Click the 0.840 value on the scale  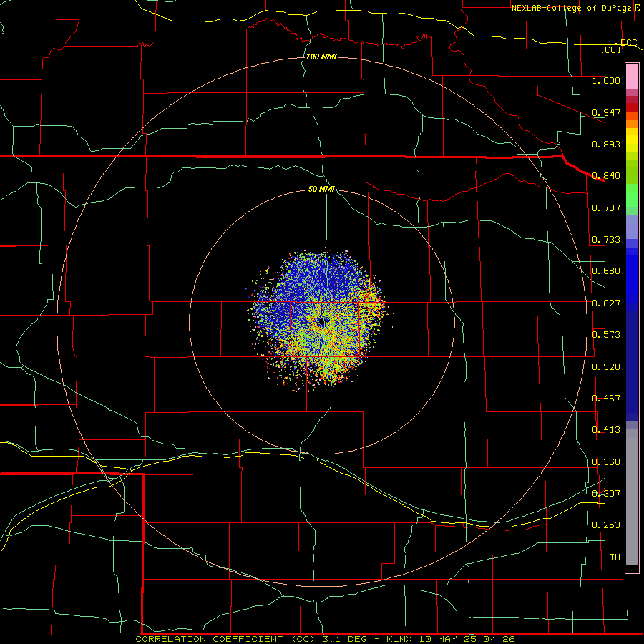[x=606, y=176]
